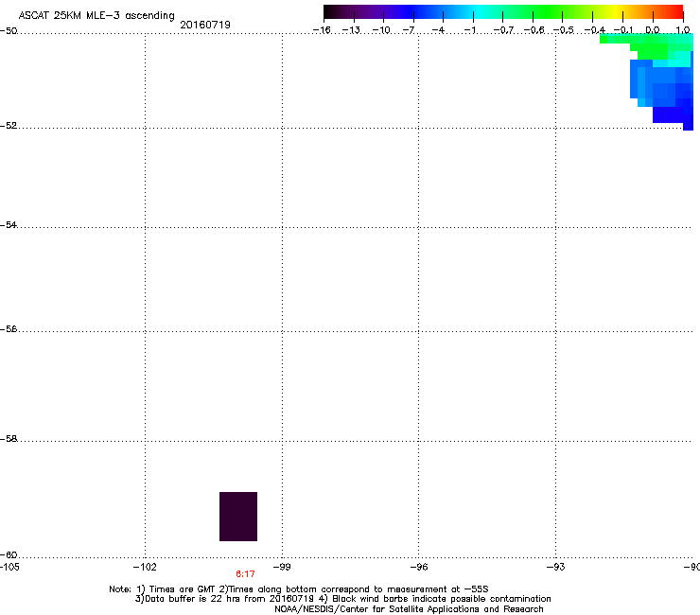The image size is (700, 615).
Task: Click the color bar label -16
Action: 322,30
